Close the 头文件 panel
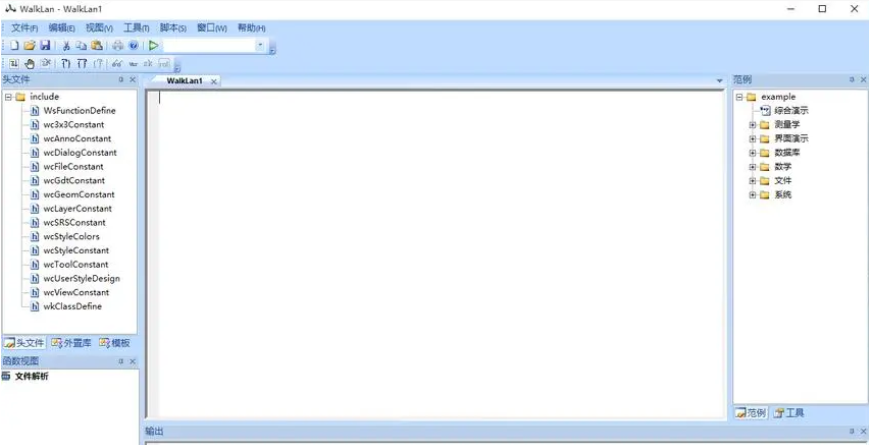 (x=132, y=80)
